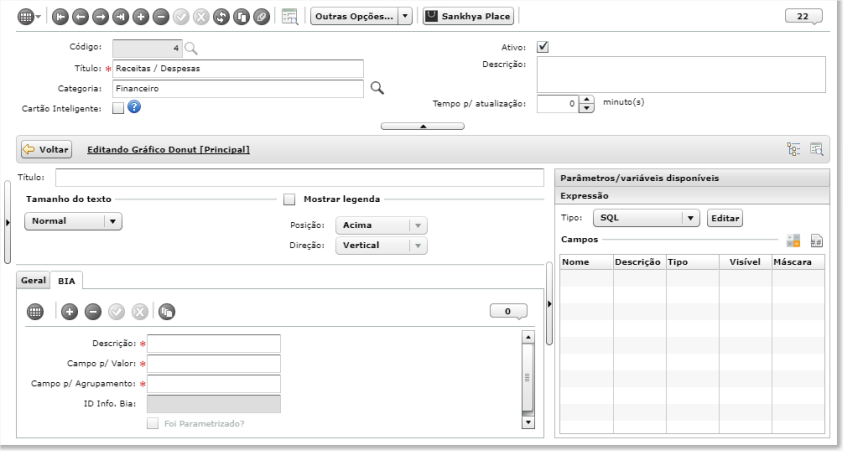Open BIA counter bubble showing 0
Viewport: 843px width, 451px height.
[x=508, y=311]
